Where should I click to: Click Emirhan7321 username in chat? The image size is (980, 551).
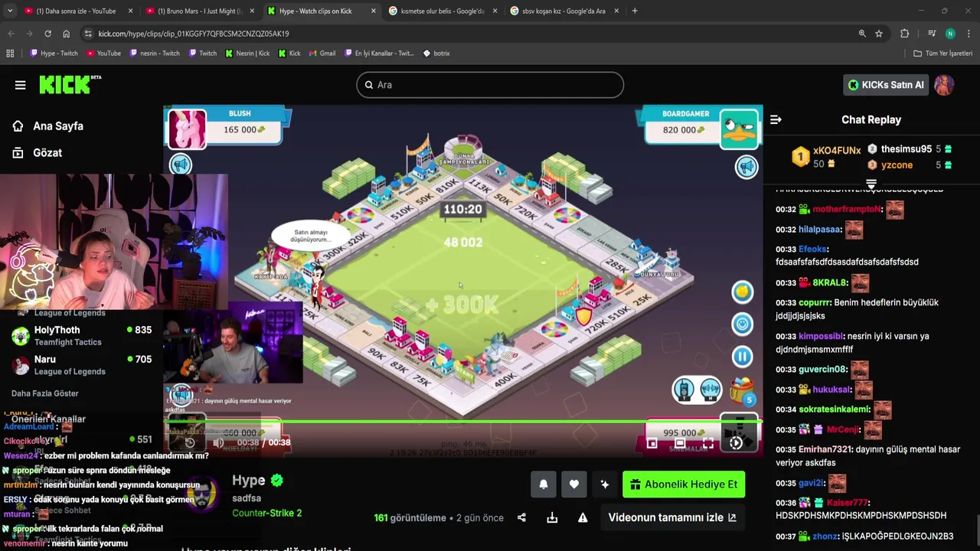click(825, 450)
